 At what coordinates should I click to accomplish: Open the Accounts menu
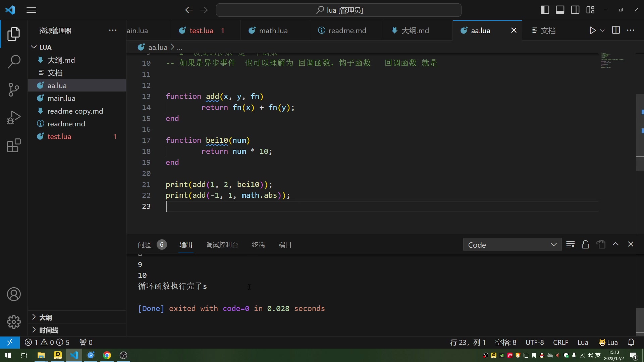tap(14, 294)
